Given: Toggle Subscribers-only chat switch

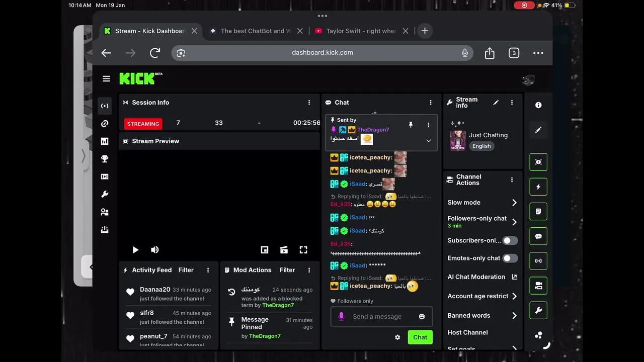Looking at the screenshot, I should pos(510,241).
